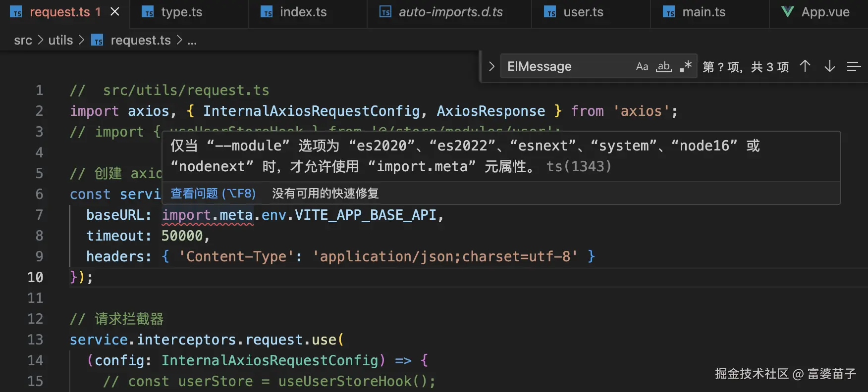Toggle find in selection icon
Image resolution: width=868 pixels, height=392 pixels.
pos(853,66)
